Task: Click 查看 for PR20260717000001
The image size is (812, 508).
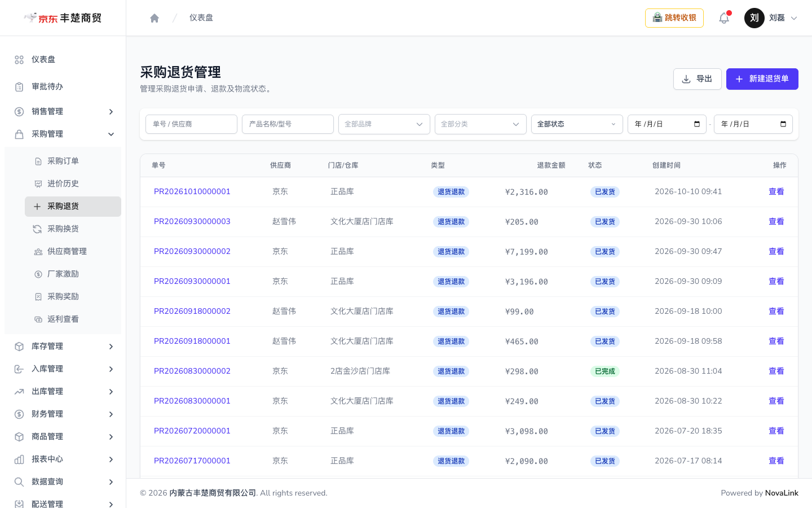Action: [776, 461]
